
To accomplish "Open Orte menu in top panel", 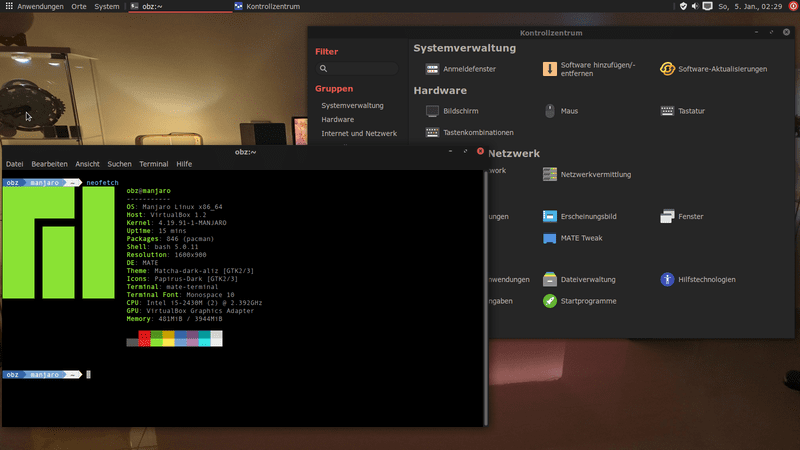I will pyautogui.click(x=79, y=6).
